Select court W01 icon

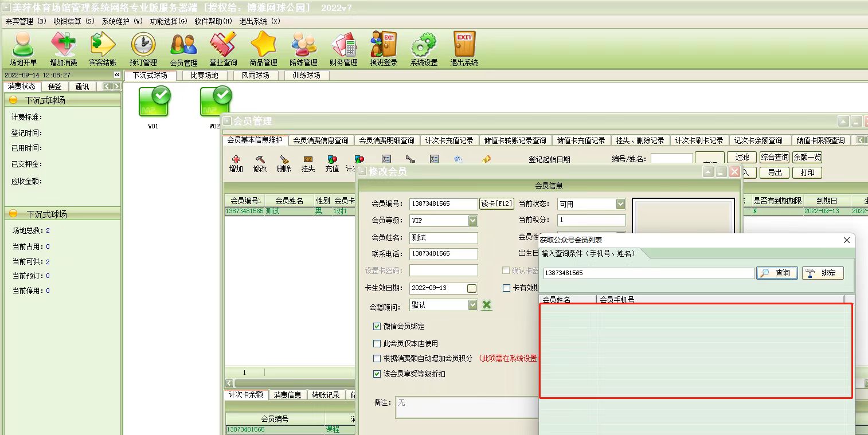pyautogui.click(x=154, y=103)
